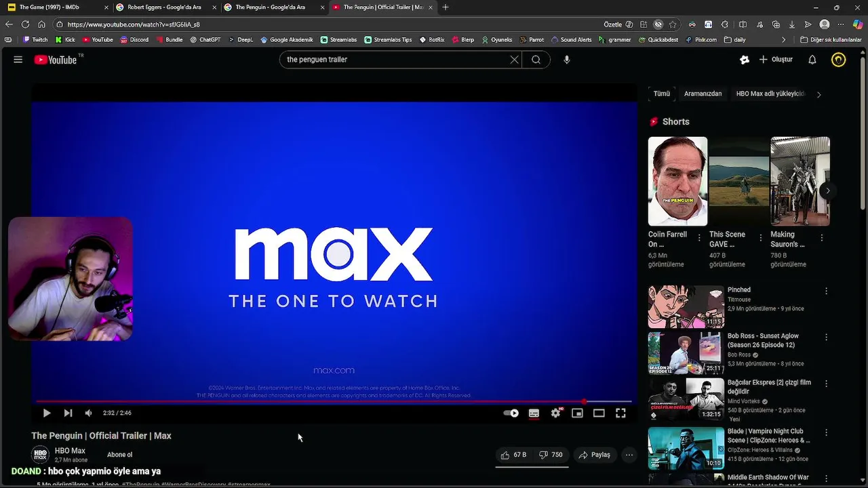Open the daily bookmarks folder
Screen dimensions: 868x488
click(x=735, y=40)
